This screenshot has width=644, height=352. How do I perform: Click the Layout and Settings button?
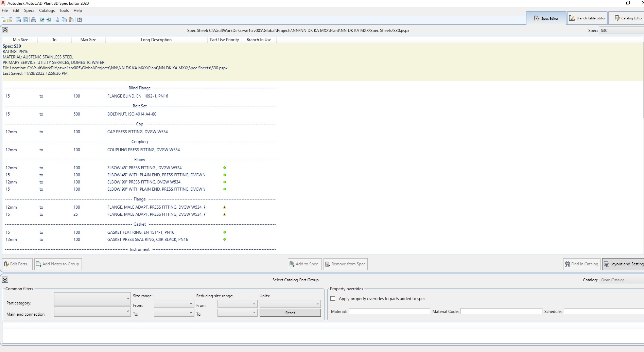pos(623,264)
